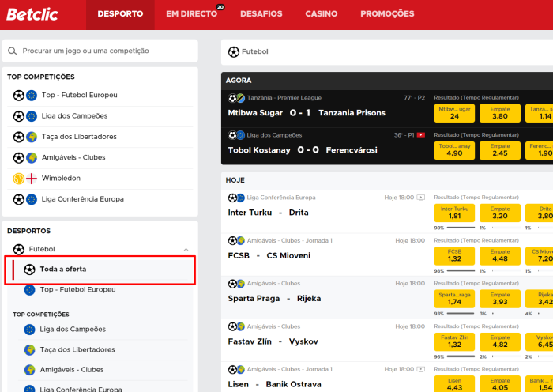The image size is (553, 392).
Task: Click the tennis ball icon next to Wimbledon
Action: coord(19,179)
